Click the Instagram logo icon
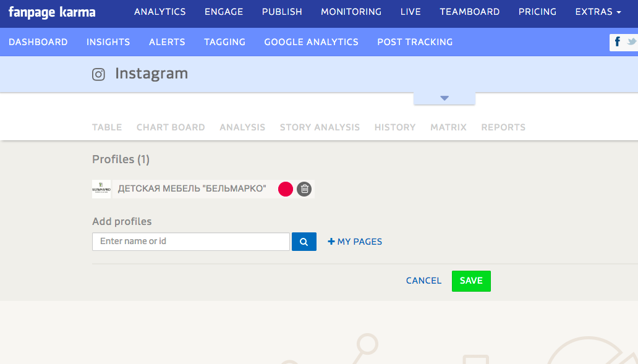 coord(98,74)
